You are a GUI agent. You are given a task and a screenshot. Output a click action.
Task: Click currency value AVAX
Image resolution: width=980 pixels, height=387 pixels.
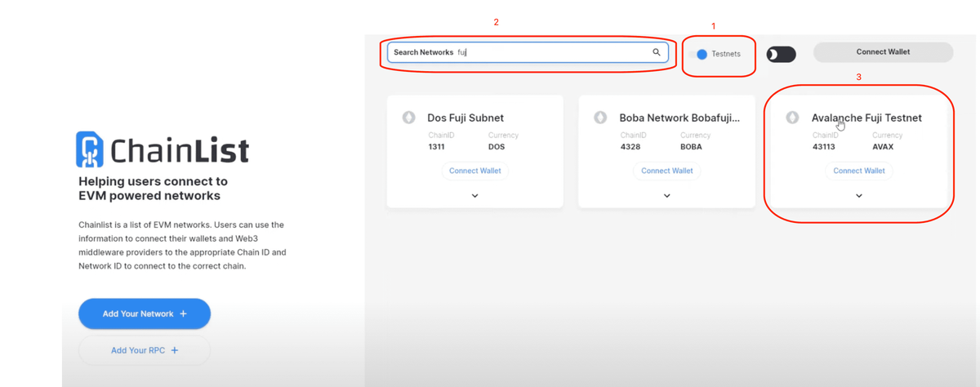click(x=883, y=147)
